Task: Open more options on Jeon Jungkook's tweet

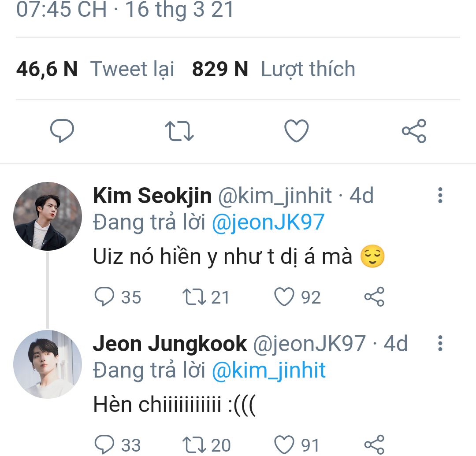Action: [440, 343]
